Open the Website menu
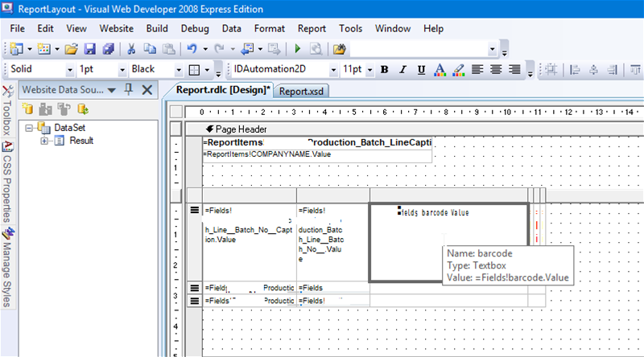 (x=116, y=28)
